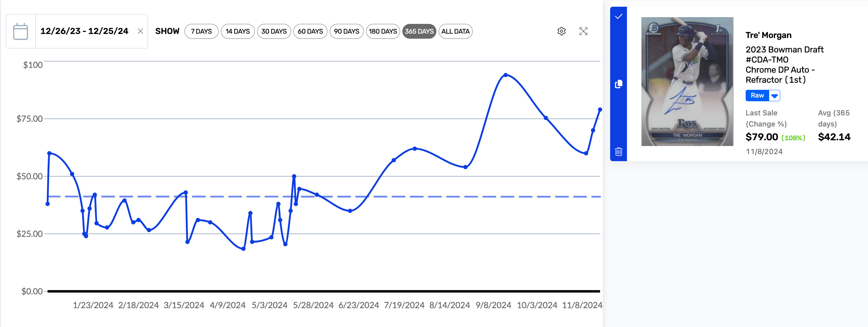Select the 2023 Bowman Draft #CDA-TMO text
868x327 pixels.
784,54
